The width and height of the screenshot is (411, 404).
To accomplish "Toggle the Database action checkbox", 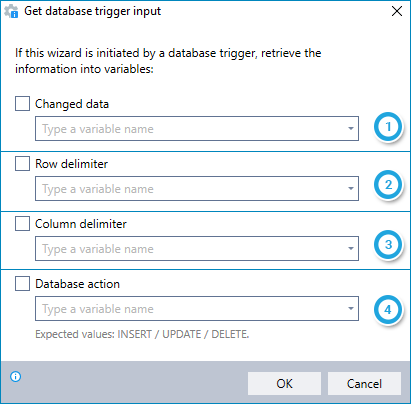I will (x=22, y=284).
